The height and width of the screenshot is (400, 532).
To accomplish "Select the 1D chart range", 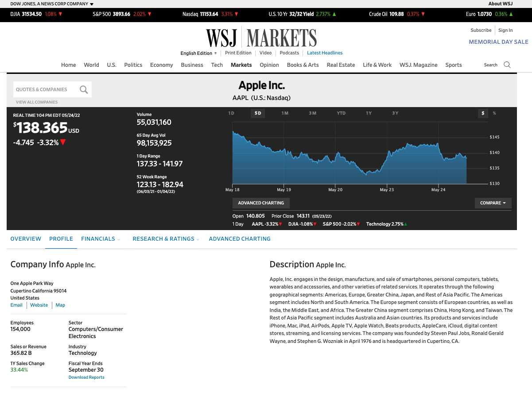I will coord(231,113).
